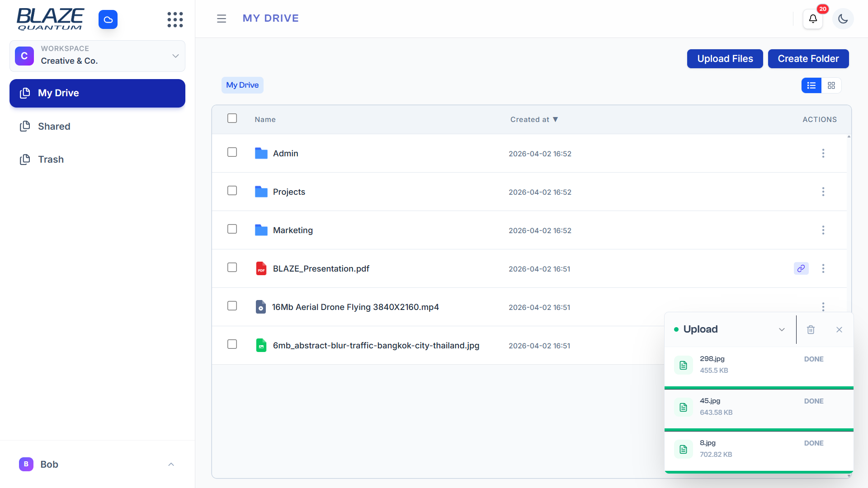Click the Create Folder button

point(808,59)
